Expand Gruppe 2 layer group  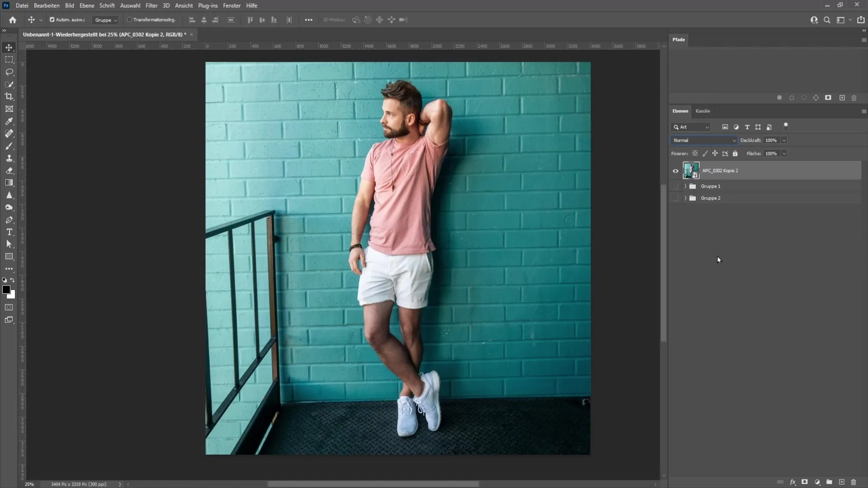[x=685, y=197]
